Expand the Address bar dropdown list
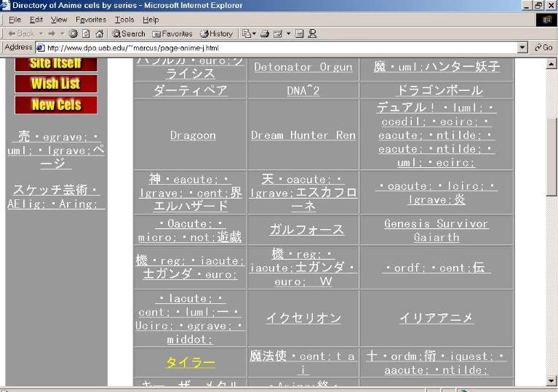The width and height of the screenshot is (558, 392). [522, 47]
